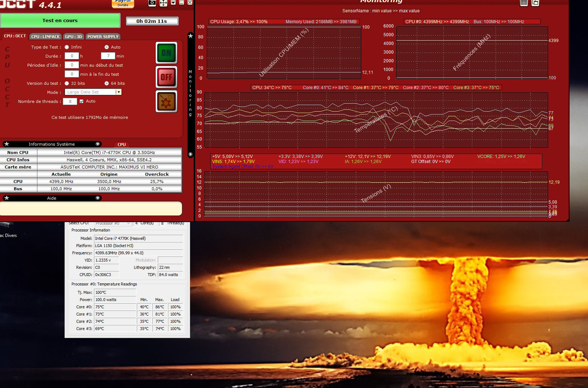Click the Core #3 temperature legend
This screenshot has height=388, width=588.
tap(476, 88)
